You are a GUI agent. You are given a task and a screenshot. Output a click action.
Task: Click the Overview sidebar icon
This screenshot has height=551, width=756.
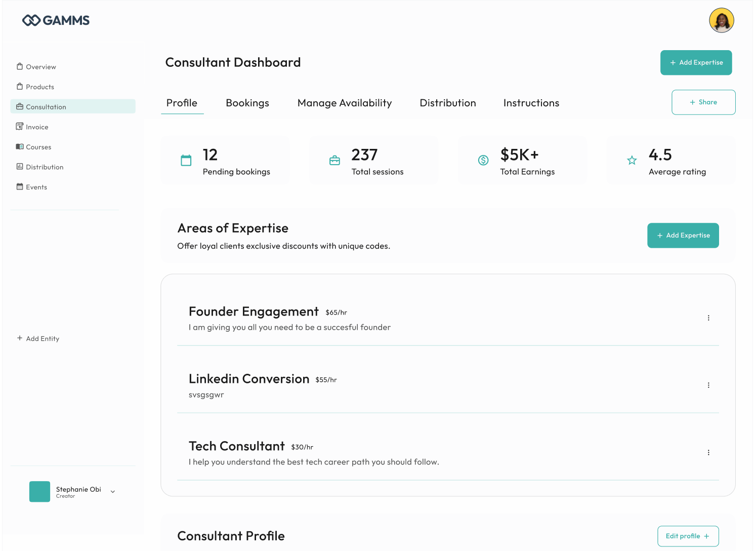20,66
